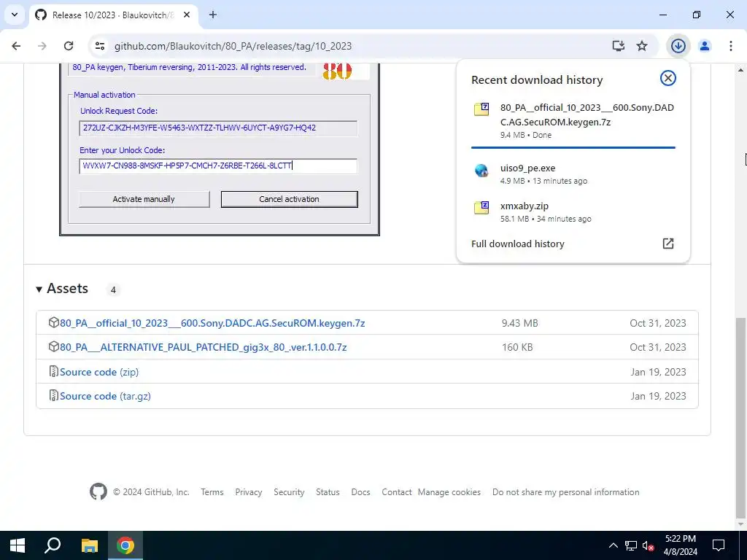Image resolution: width=747 pixels, height=560 pixels.
Task: Toggle the Chrome downloads button
Action: click(x=678, y=46)
